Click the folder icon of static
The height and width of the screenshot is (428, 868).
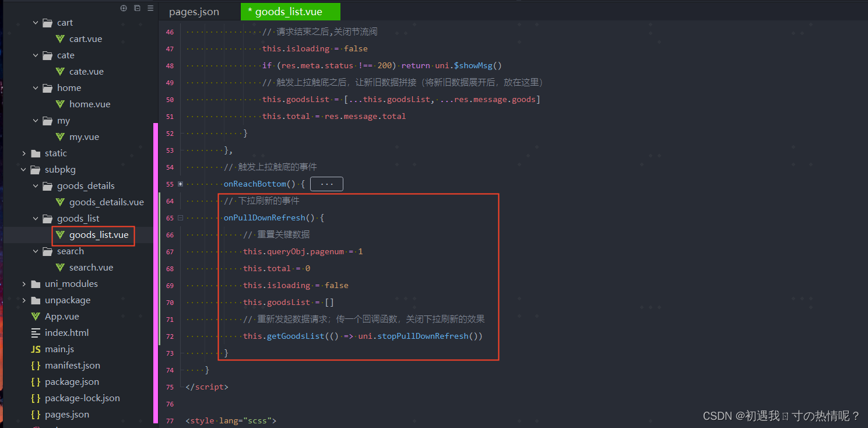point(36,153)
